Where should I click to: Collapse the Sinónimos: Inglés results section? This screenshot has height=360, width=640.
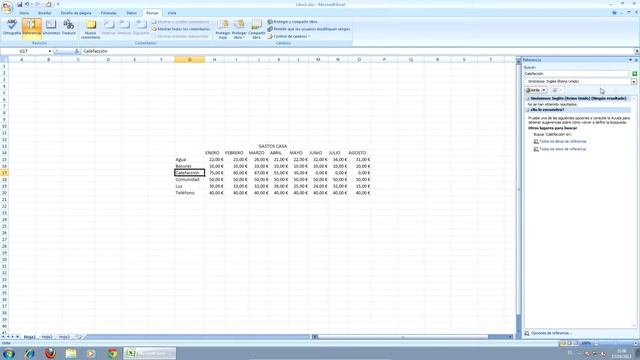pyautogui.click(x=528, y=99)
